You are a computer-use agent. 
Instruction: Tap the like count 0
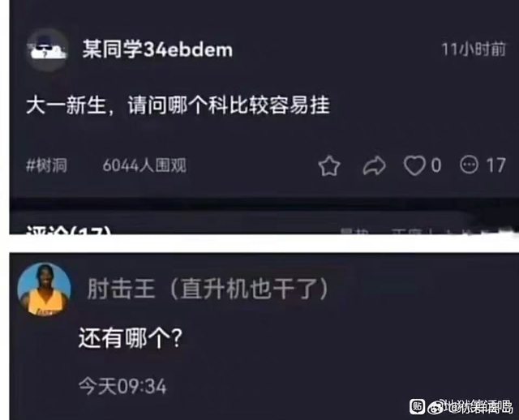436,165
